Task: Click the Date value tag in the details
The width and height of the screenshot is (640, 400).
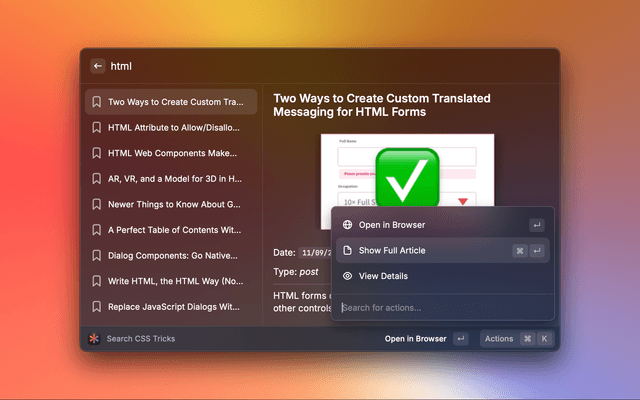Action: (320, 254)
